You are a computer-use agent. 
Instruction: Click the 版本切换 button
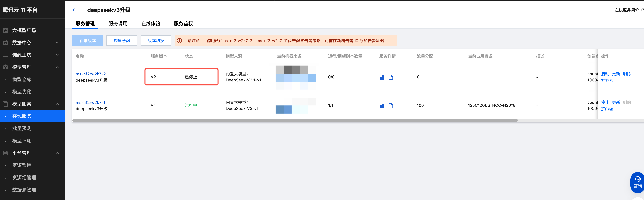coord(156,41)
